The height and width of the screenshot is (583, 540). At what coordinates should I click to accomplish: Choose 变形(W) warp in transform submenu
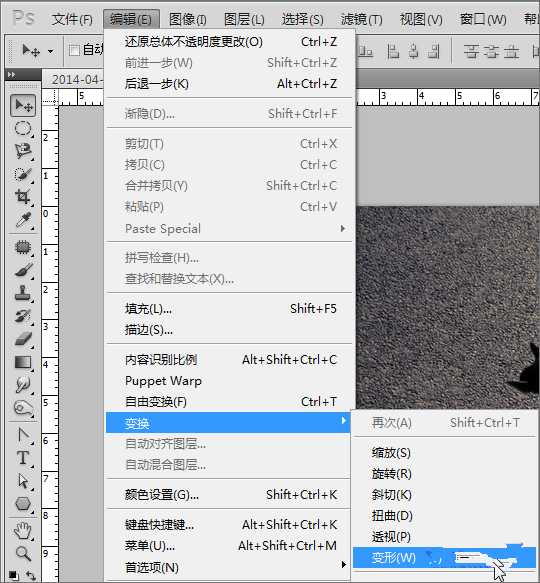(444, 557)
